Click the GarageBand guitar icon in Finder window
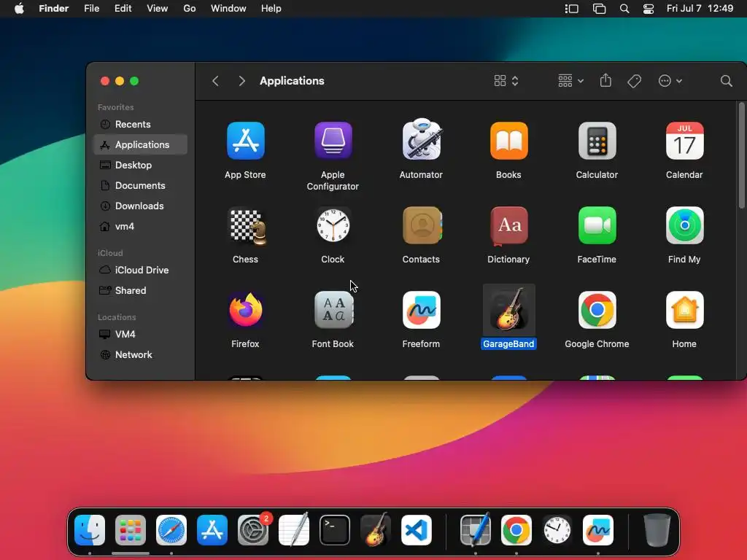Screen dimensions: 747x560 point(508,310)
